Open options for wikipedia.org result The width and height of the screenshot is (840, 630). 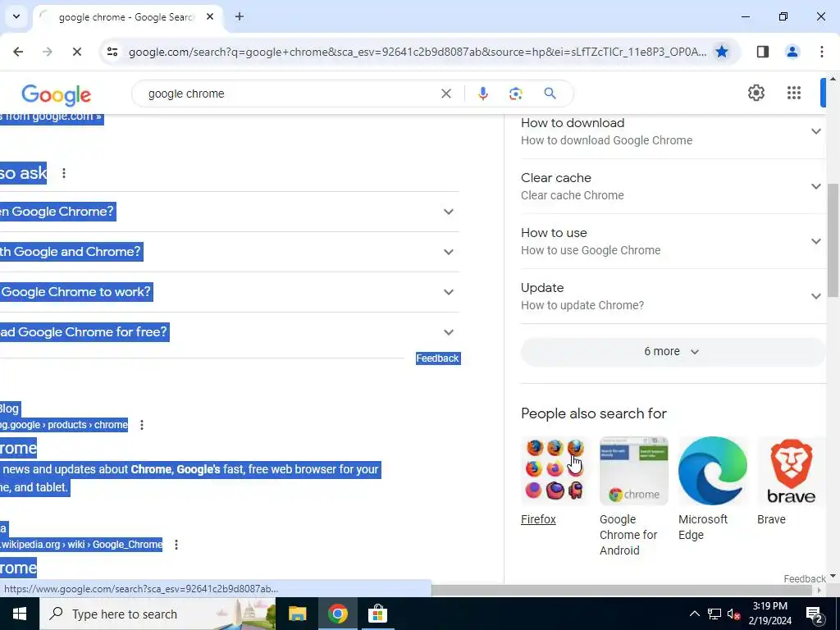point(176,545)
